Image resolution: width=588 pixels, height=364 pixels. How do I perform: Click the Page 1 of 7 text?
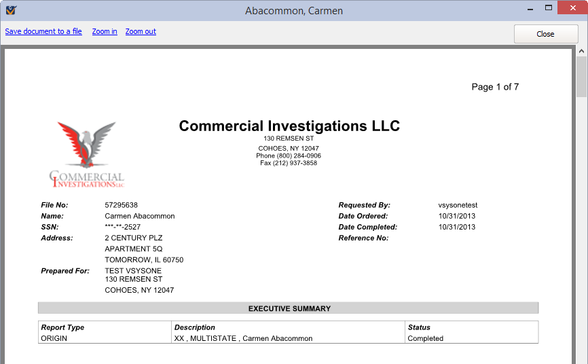[495, 87]
